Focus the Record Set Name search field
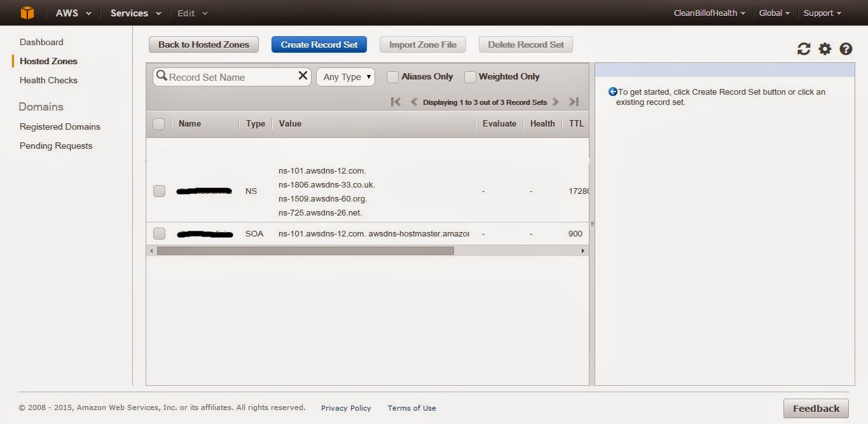The height and width of the screenshot is (424, 868). (232, 77)
